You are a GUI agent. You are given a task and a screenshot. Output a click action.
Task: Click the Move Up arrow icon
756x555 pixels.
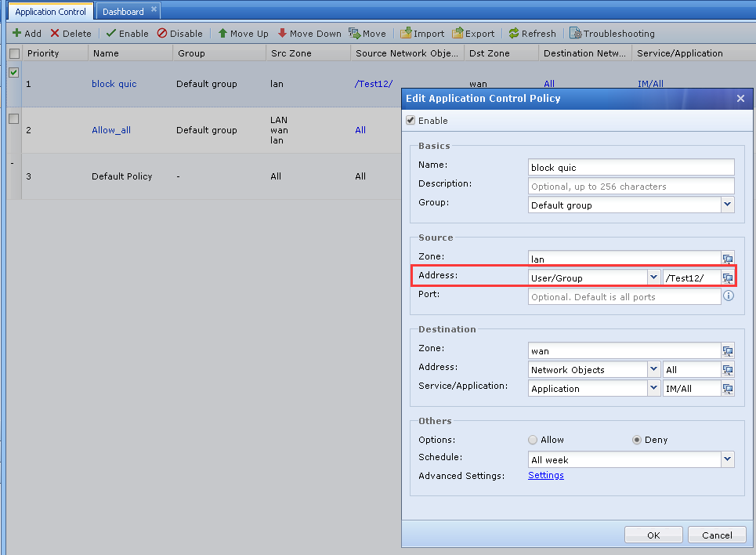[x=222, y=34]
